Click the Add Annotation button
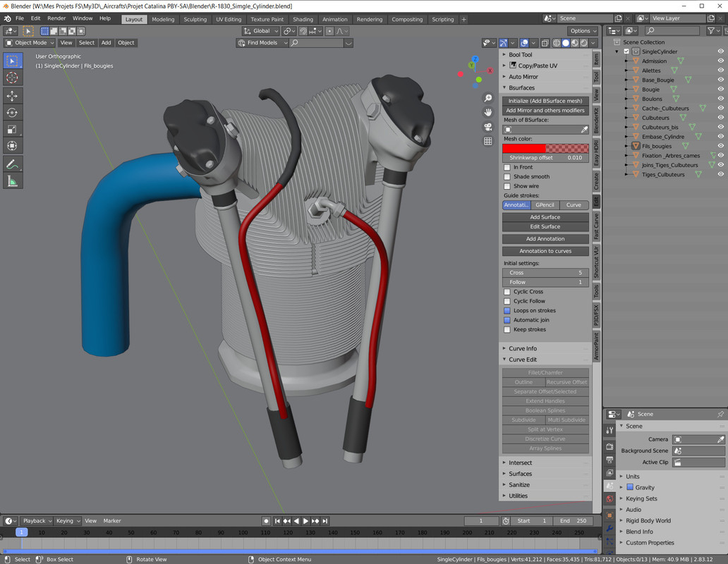The height and width of the screenshot is (564, 728). tap(545, 239)
